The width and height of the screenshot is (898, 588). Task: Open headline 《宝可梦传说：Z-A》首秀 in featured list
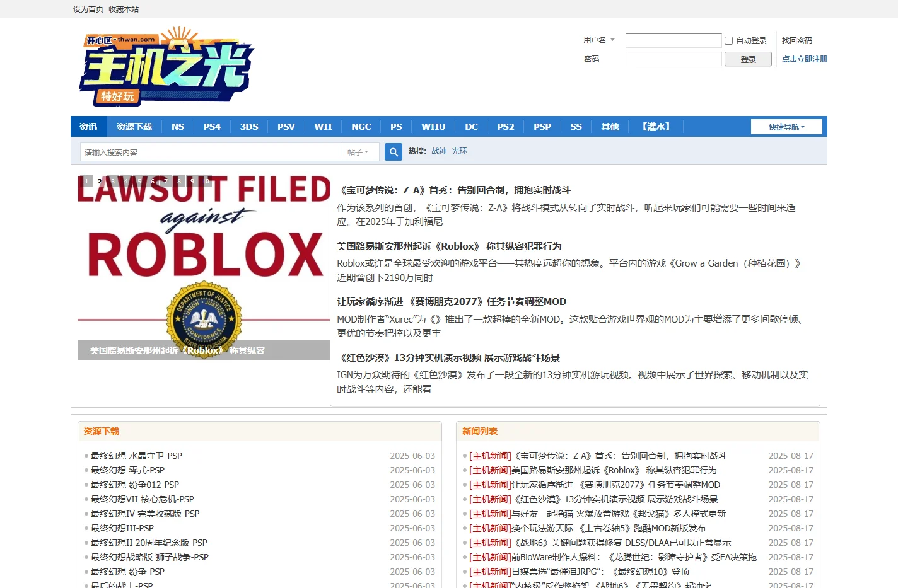point(453,190)
